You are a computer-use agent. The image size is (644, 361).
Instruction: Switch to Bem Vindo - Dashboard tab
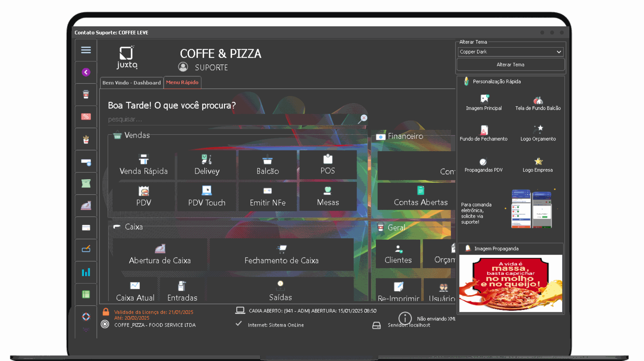[x=131, y=83]
